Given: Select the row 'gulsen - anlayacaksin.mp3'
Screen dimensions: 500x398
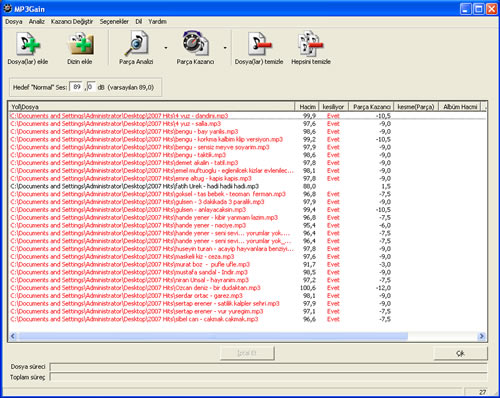Looking at the screenshot, I should click(x=247, y=210).
